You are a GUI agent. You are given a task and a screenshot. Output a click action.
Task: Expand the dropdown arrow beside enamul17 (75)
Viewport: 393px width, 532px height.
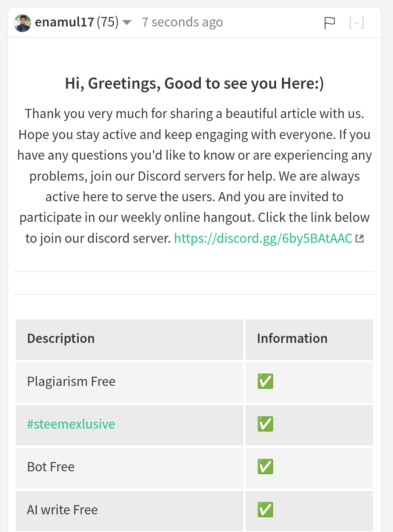(x=127, y=23)
